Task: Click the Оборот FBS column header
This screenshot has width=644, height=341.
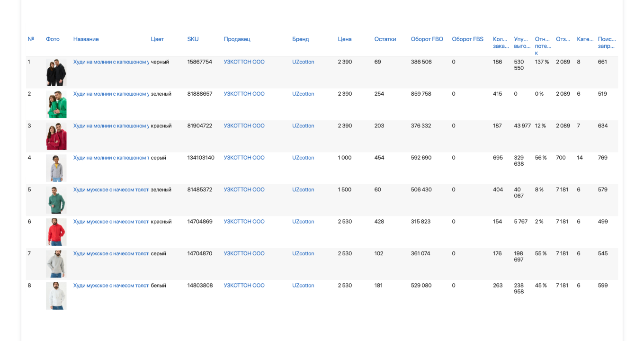Action: pos(467,39)
